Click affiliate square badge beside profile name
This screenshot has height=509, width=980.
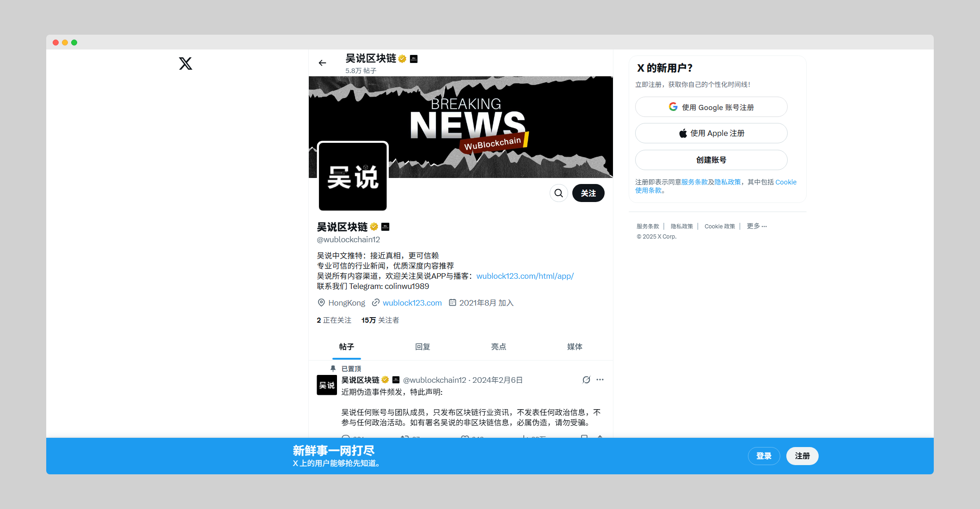(x=386, y=227)
